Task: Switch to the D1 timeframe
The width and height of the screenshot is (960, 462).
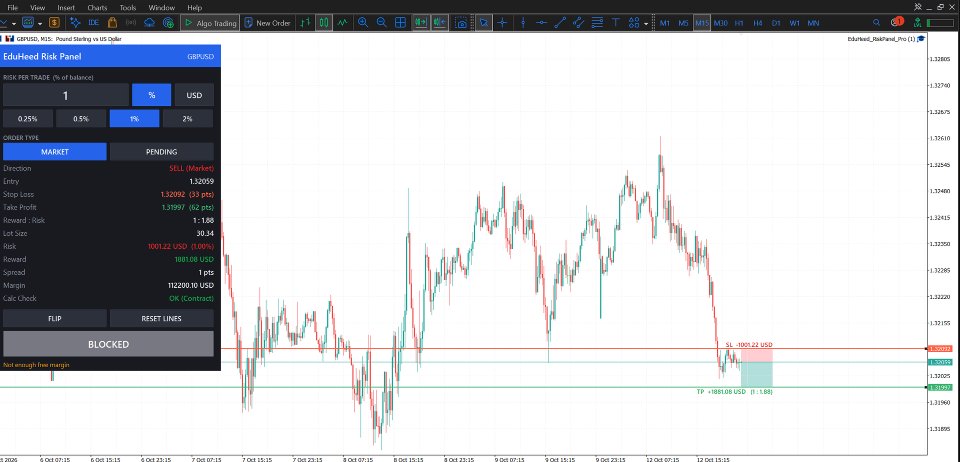Action: (x=776, y=23)
